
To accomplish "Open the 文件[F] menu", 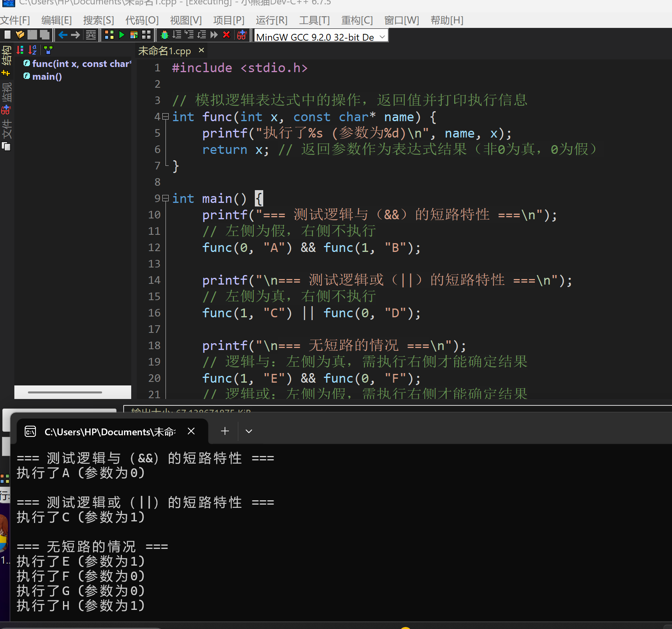I will [15, 20].
